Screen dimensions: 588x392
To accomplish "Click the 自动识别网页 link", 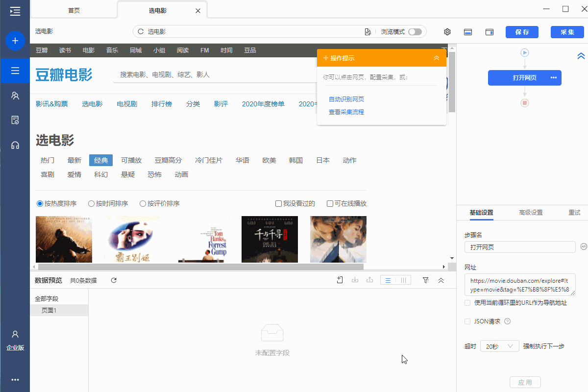I will [x=346, y=99].
